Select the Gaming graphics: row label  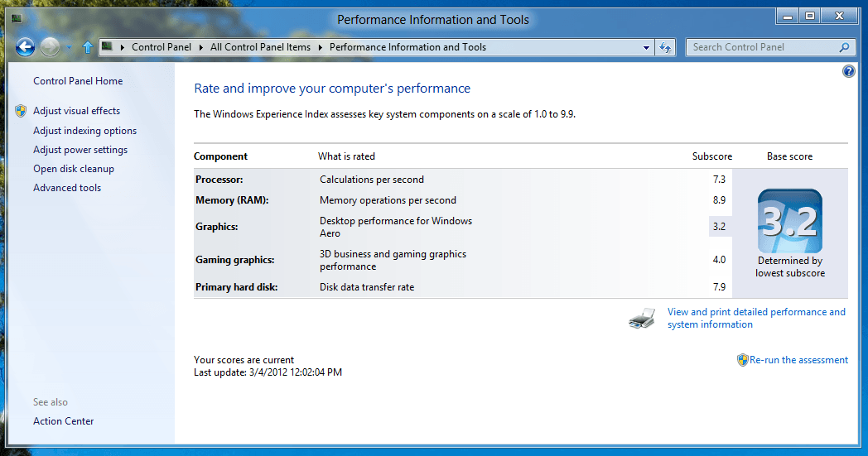pyautogui.click(x=234, y=260)
